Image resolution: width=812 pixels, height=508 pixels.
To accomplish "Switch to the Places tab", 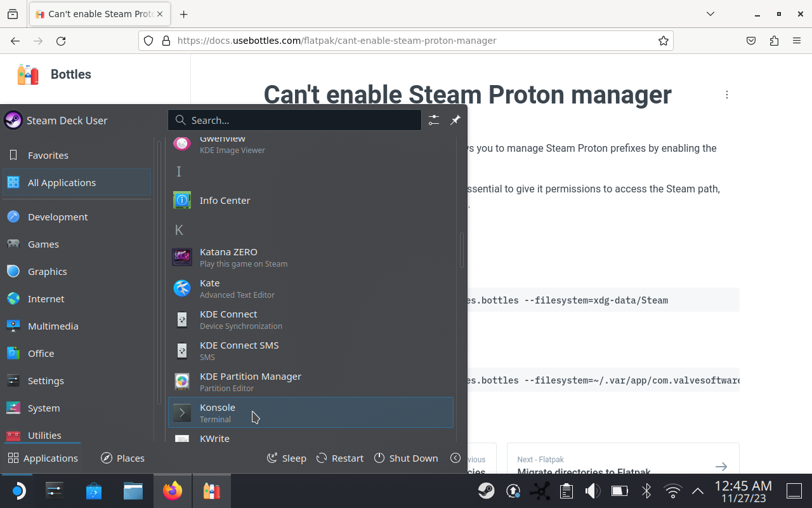I will 123,458.
